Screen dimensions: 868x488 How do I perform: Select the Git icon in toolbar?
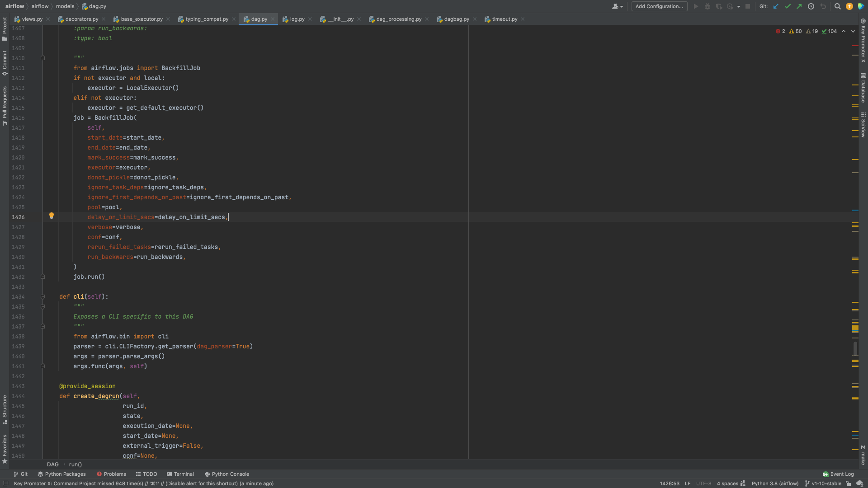point(24,474)
